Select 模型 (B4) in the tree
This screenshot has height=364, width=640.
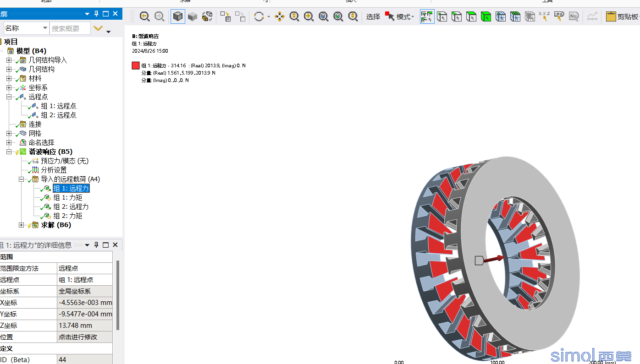[x=31, y=51]
